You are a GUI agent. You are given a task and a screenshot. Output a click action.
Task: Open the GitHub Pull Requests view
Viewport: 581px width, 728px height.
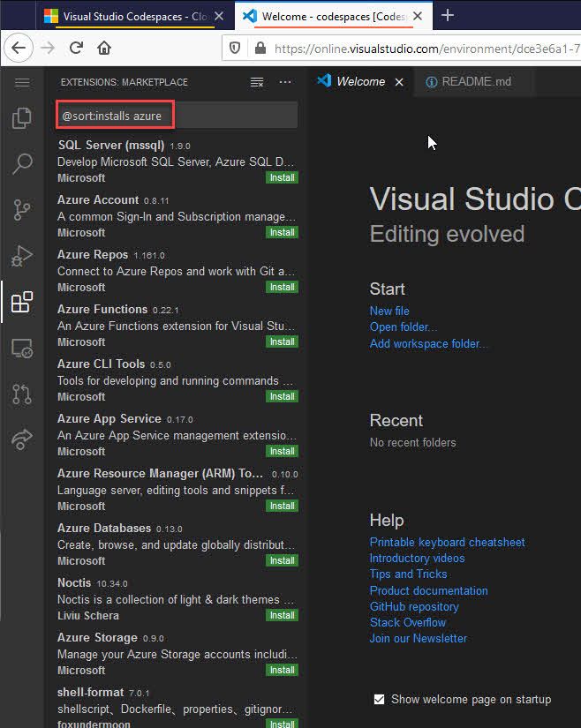[x=22, y=394]
